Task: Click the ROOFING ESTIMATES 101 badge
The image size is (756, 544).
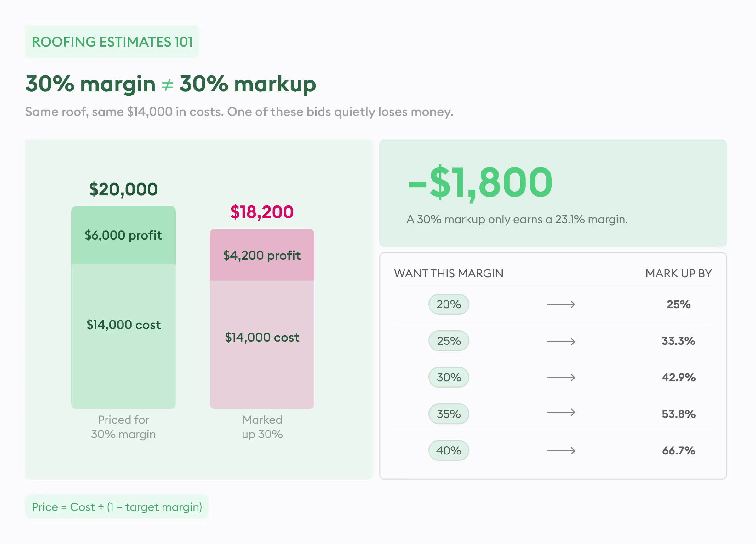Action: pyautogui.click(x=112, y=42)
